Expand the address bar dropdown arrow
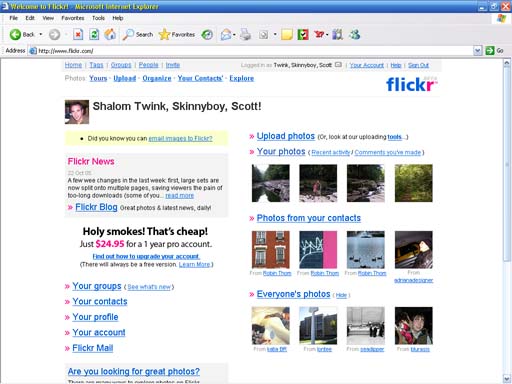This screenshot has height=384, width=512. pos(477,51)
